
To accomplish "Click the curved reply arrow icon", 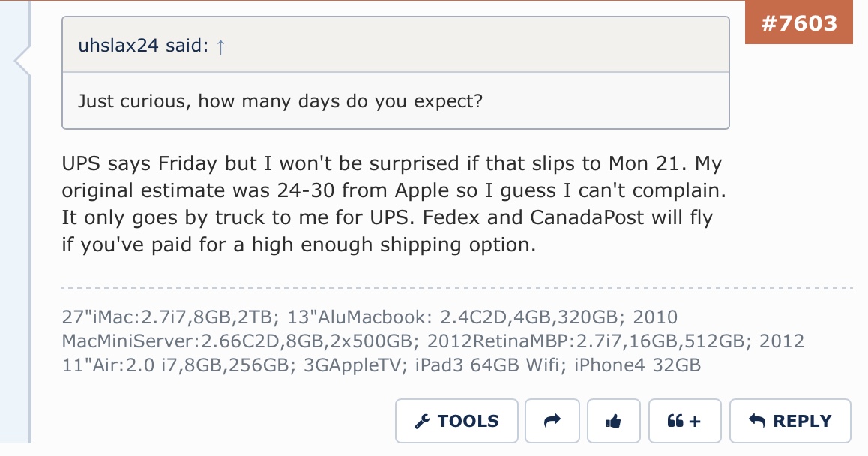I will tap(757, 421).
